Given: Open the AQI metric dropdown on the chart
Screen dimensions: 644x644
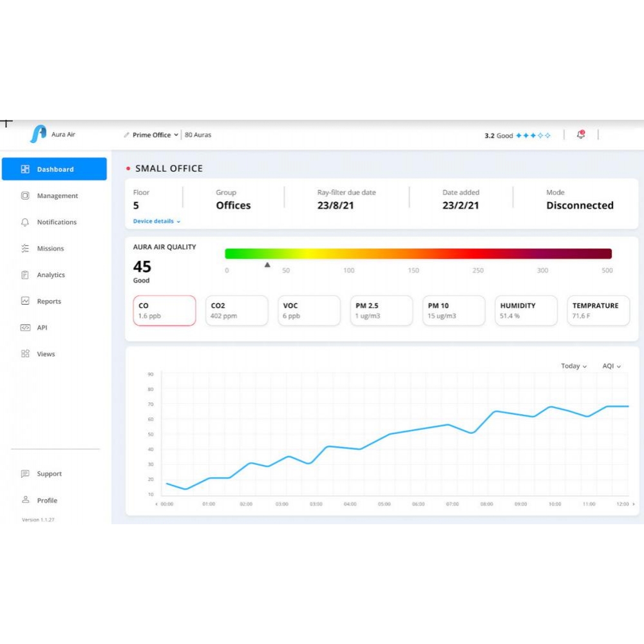Looking at the screenshot, I should pyautogui.click(x=610, y=366).
